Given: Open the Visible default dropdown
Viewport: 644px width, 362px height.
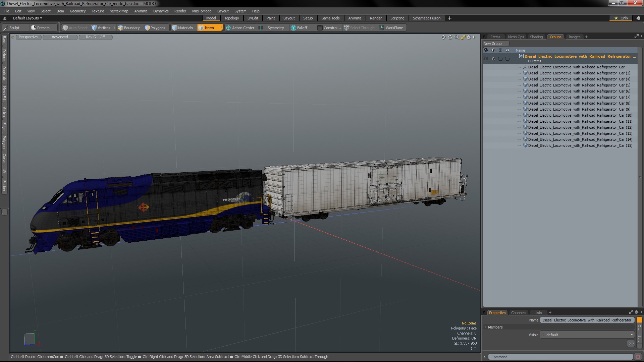Looking at the screenshot, I should (x=588, y=335).
